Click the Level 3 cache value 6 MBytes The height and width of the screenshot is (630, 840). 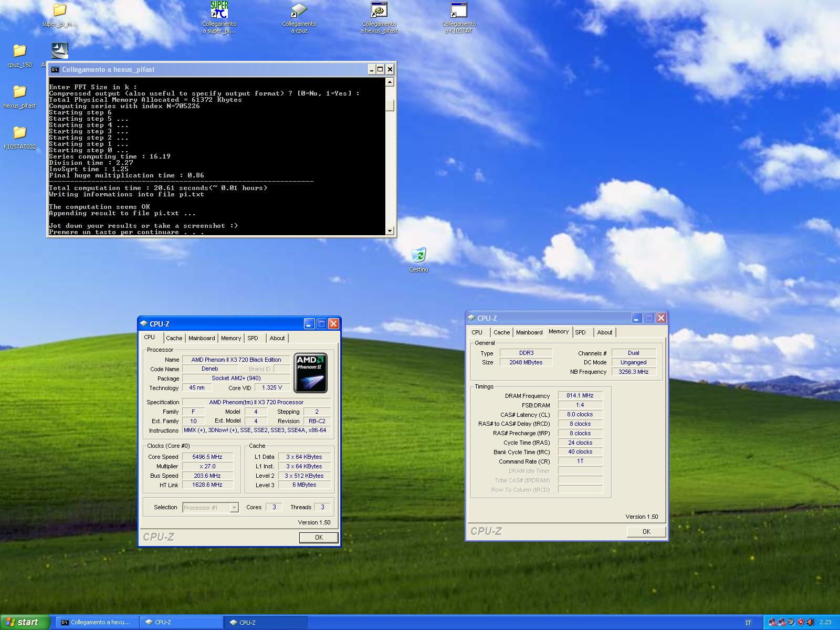point(304,485)
